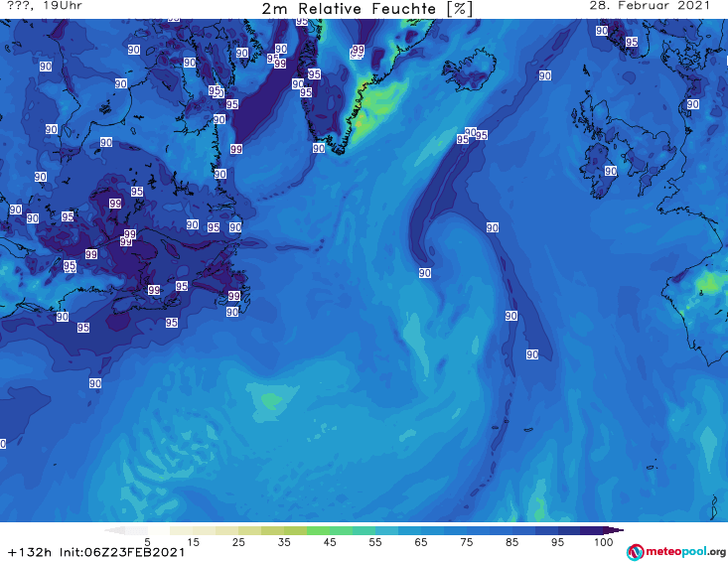
Task: Click legend scale value 25
Action: tap(238, 542)
